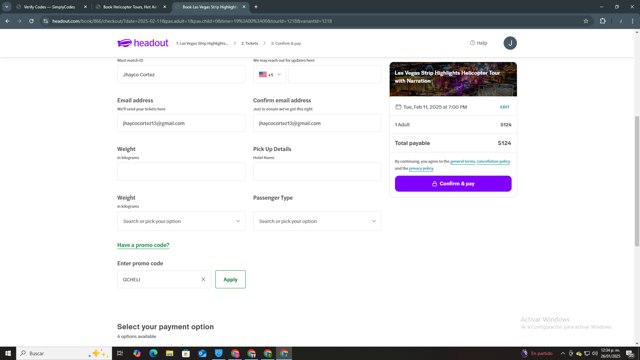Reload the page
This screenshot has width=640, height=360.
point(31,21)
